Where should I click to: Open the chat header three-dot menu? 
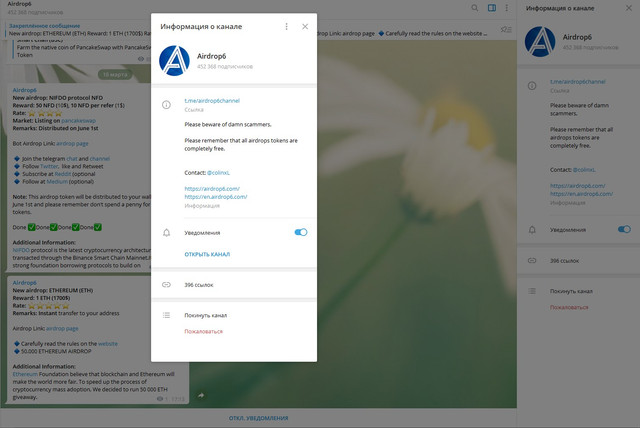(x=507, y=8)
